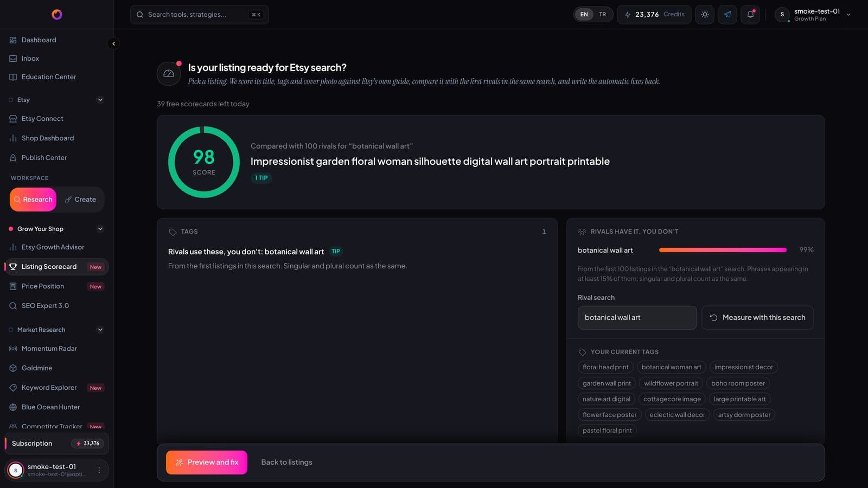Image resolution: width=868 pixels, height=488 pixels.
Task: Collapse the sidebar with the arrow button
Action: coord(113,43)
